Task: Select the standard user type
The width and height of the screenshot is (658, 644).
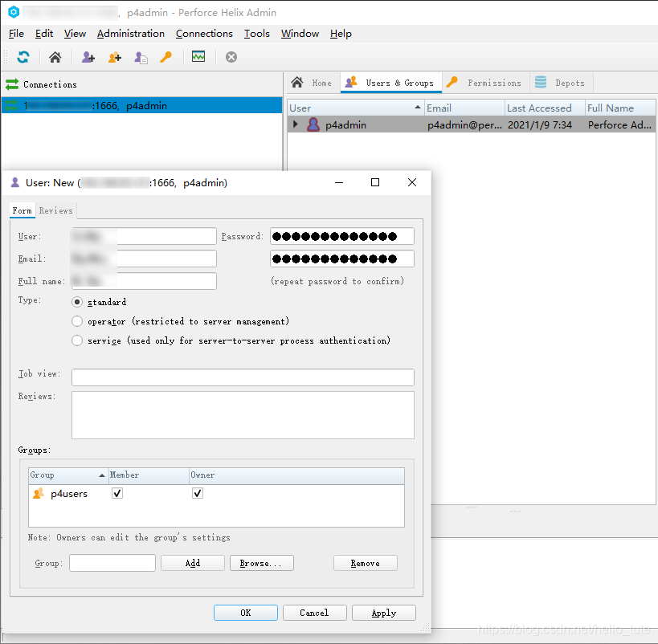Action: [77, 302]
